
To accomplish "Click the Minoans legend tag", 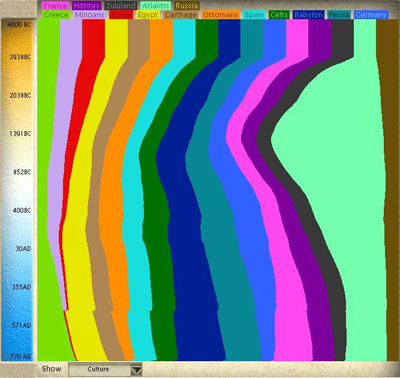I will coord(89,15).
